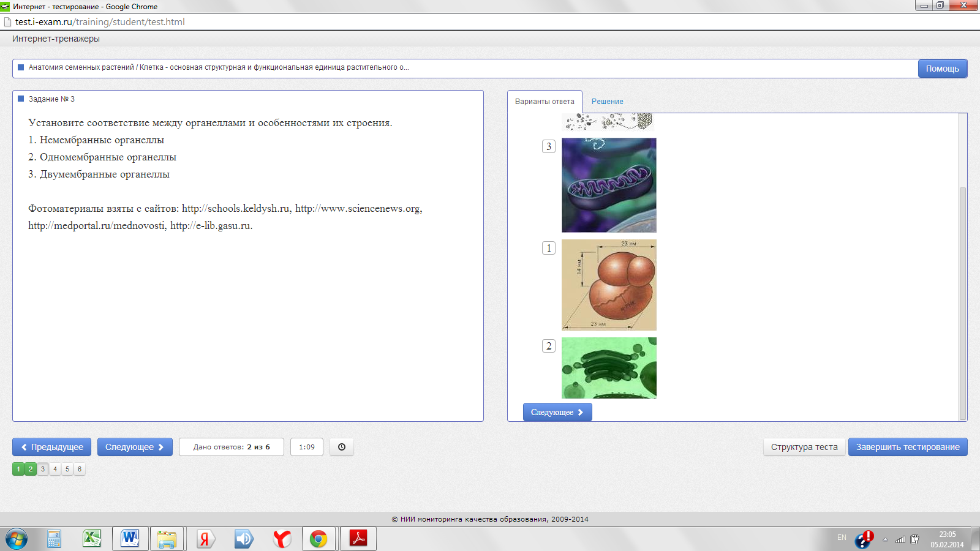
Task: Go to question 5 in the navigator
Action: (67, 469)
